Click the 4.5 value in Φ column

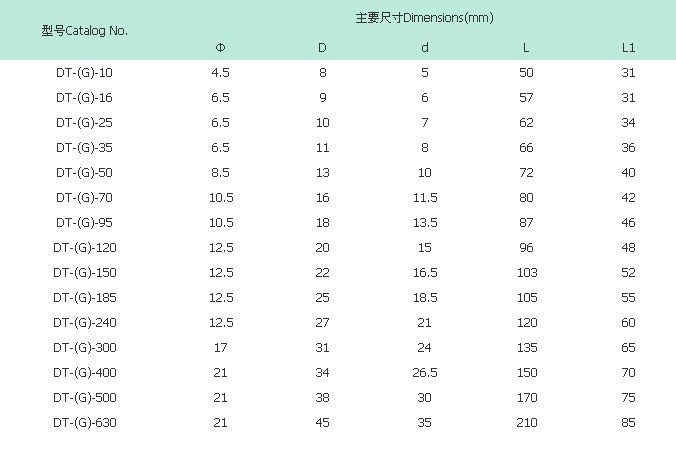[221, 73]
